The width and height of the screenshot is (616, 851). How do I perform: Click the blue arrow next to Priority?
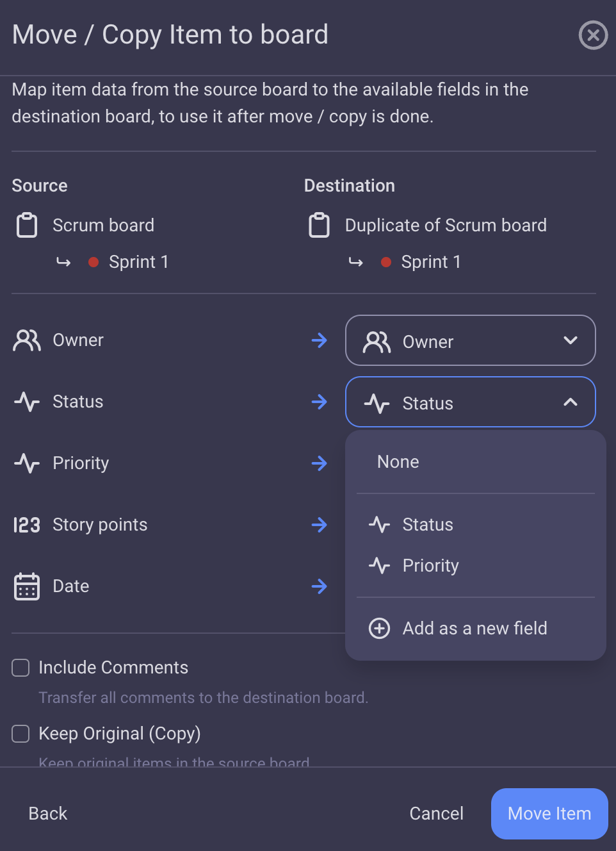319,463
